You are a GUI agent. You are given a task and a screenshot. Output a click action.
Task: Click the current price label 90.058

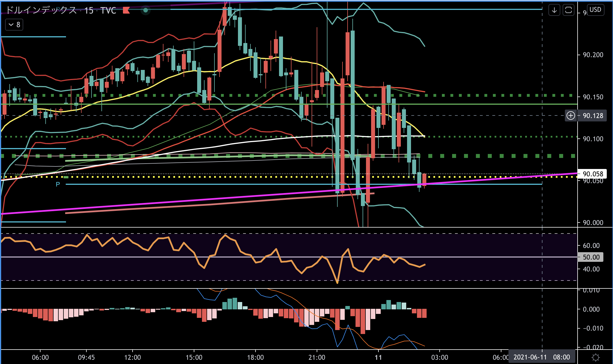coord(593,174)
